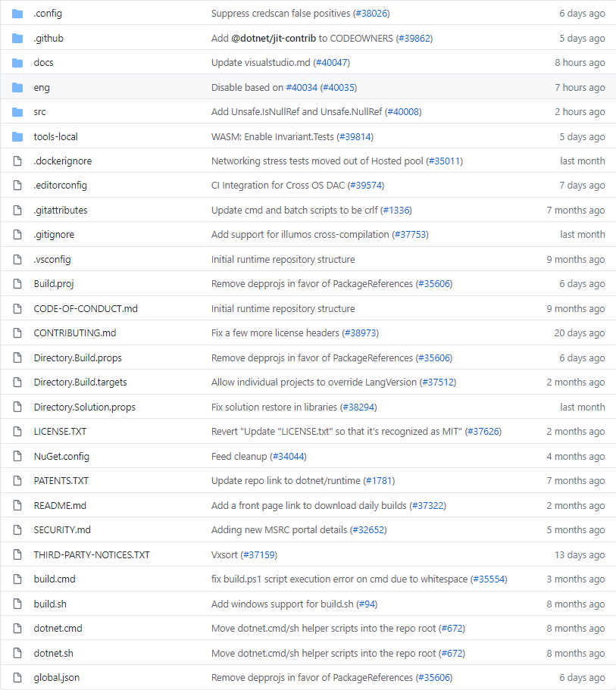This screenshot has width=616, height=690.
Task: Open the CONTRIBUTING.md file
Action: pyautogui.click(x=75, y=333)
